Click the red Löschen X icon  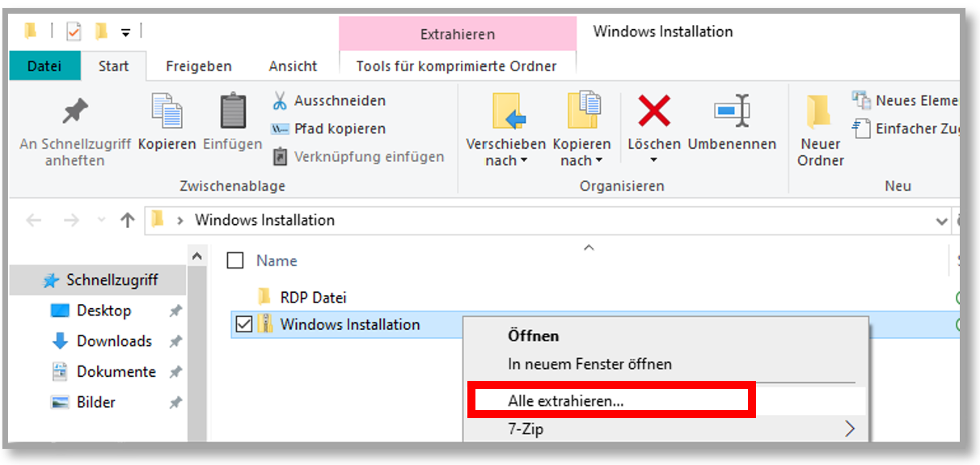(x=653, y=111)
